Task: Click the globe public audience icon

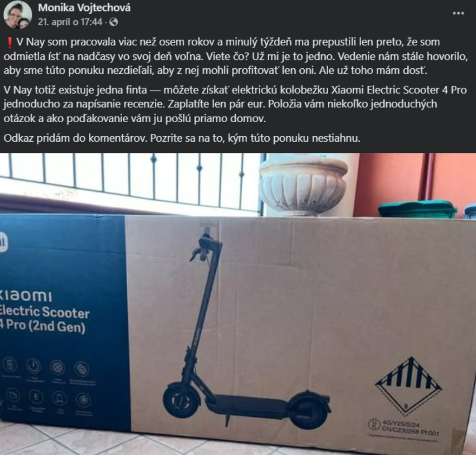Action: point(113,22)
